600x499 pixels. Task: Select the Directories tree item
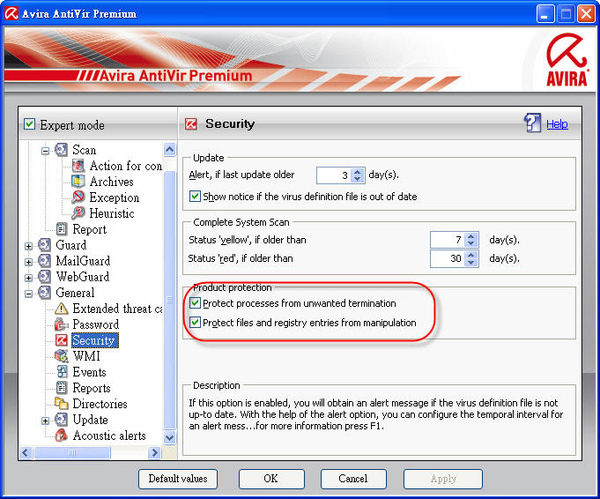(x=100, y=403)
